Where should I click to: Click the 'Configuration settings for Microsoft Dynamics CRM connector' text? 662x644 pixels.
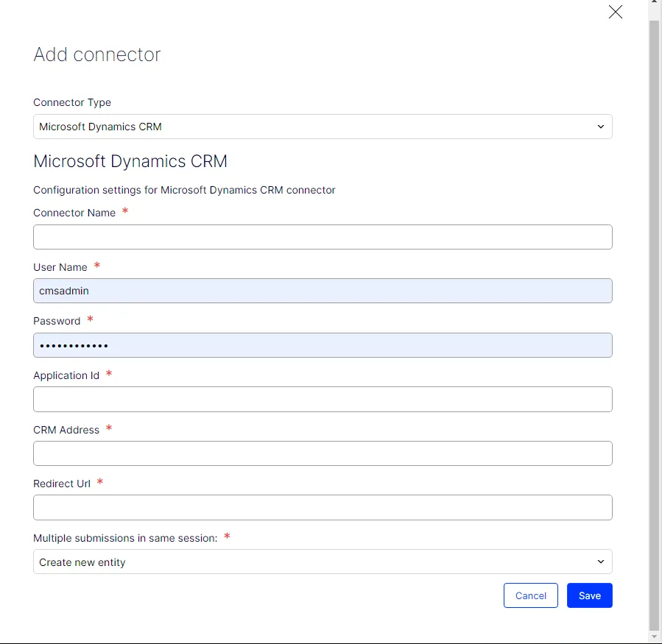click(184, 191)
